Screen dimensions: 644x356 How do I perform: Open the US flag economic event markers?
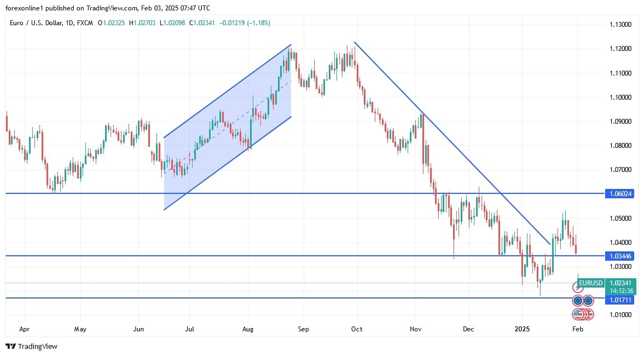point(582,314)
